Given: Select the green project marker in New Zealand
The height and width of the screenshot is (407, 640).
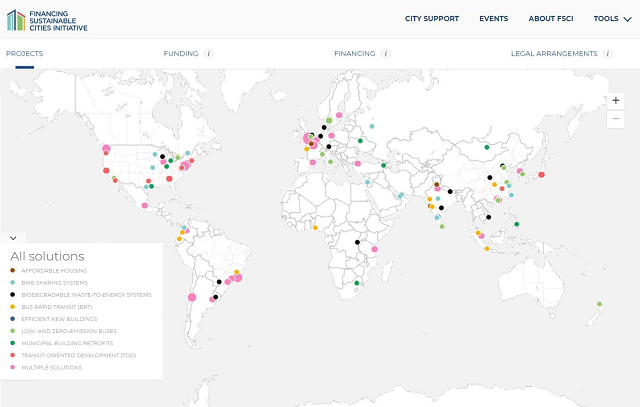Looking at the screenshot, I should point(600,304).
